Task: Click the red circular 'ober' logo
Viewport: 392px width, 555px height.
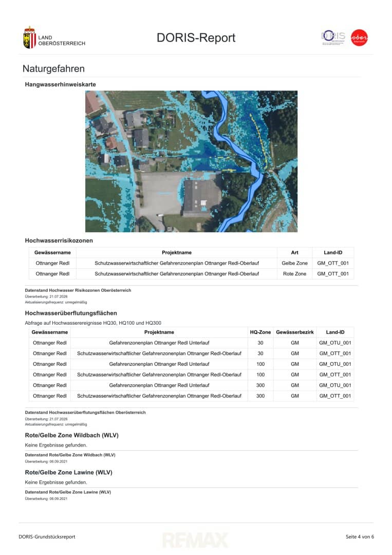Action: tap(359, 38)
